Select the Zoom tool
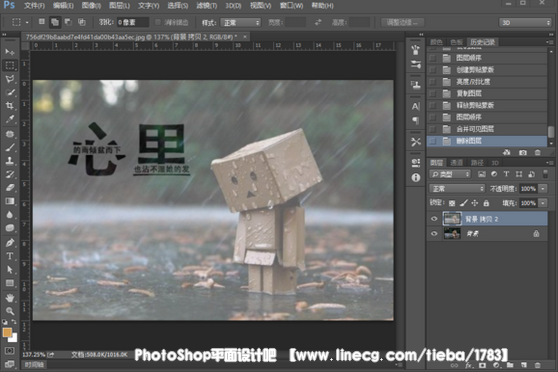Screen dimensions: 558x372 pos(10,311)
